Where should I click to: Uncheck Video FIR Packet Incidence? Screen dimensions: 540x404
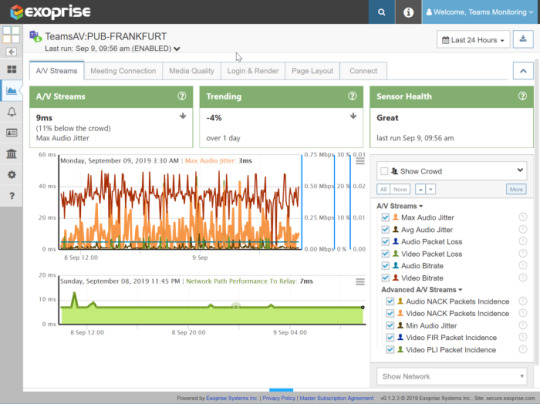point(390,337)
